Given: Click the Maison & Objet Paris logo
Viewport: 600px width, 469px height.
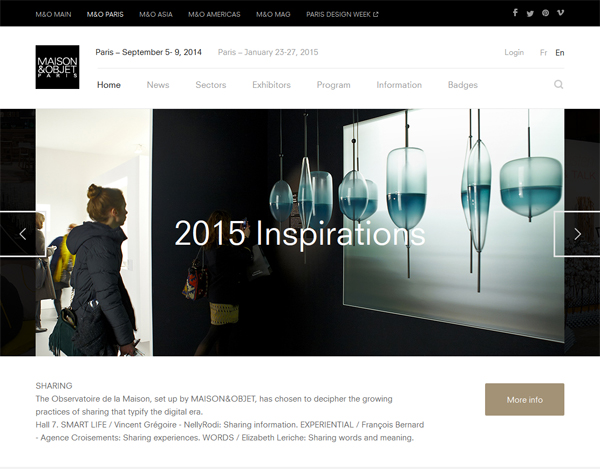Looking at the screenshot, I should [x=57, y=67].
